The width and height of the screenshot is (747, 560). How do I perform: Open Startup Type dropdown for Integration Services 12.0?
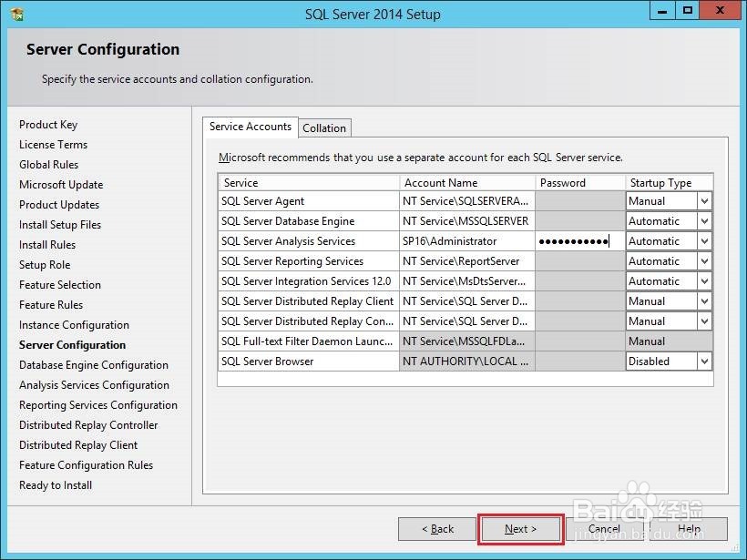point(704,281)
